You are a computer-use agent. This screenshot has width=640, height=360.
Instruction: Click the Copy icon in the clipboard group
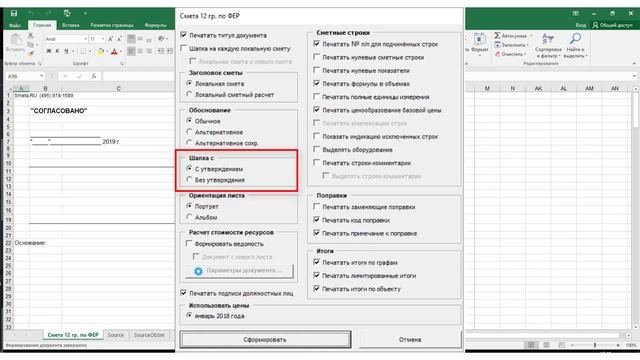click(x=30, y=44)
